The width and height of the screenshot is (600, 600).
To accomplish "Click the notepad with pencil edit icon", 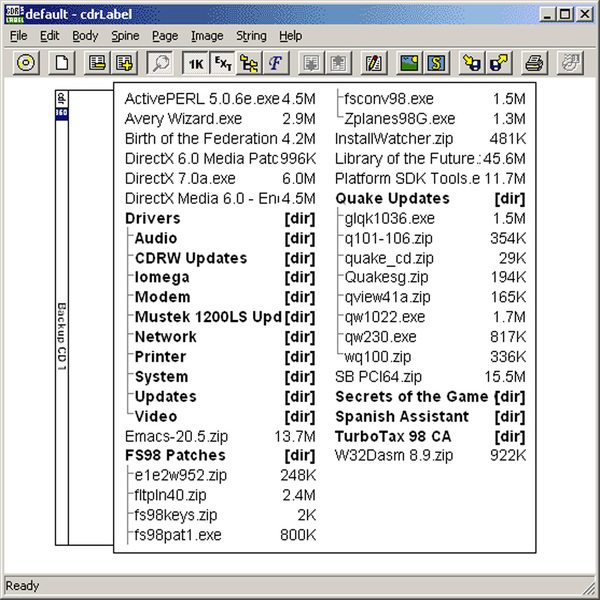I will point(374,63).
